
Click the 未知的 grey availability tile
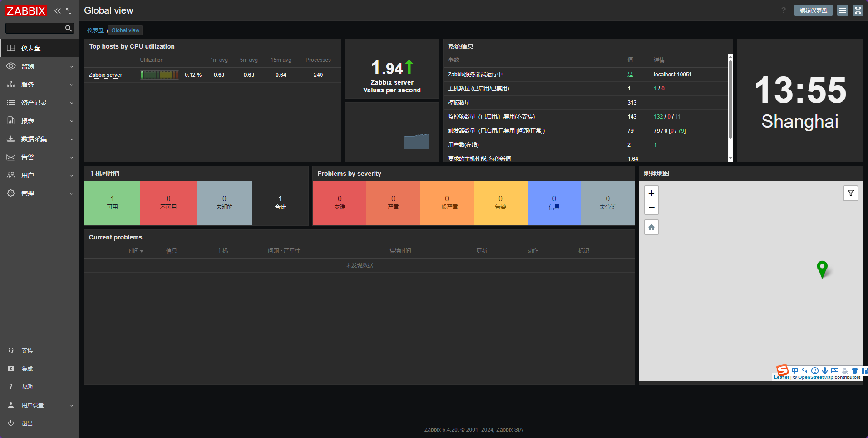click(224, 203)
